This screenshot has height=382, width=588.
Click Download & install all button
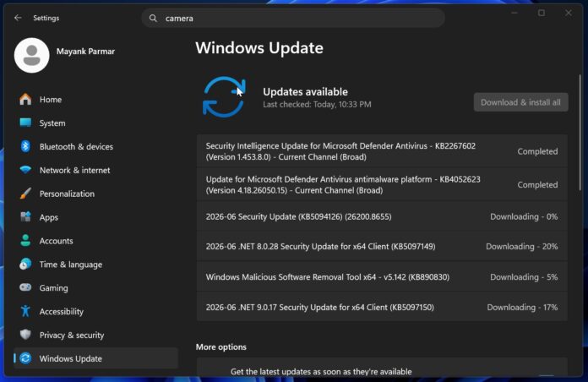tap(521, 102)
